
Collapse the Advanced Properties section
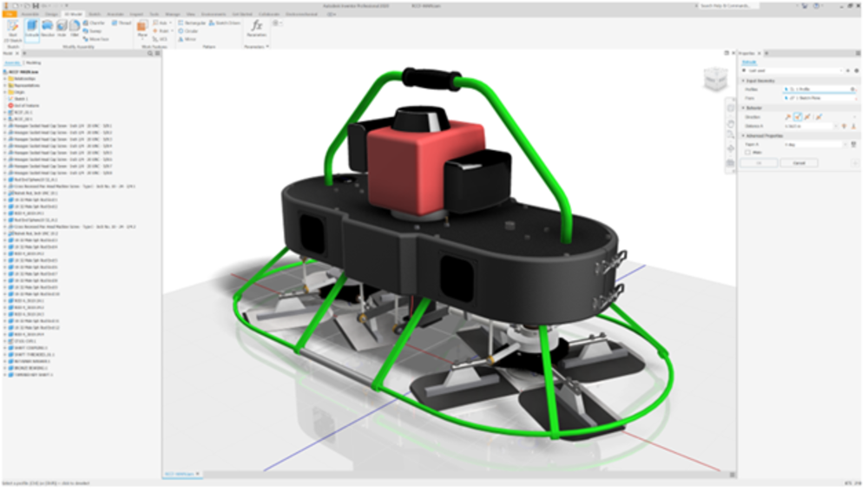[x=744, y=135]
